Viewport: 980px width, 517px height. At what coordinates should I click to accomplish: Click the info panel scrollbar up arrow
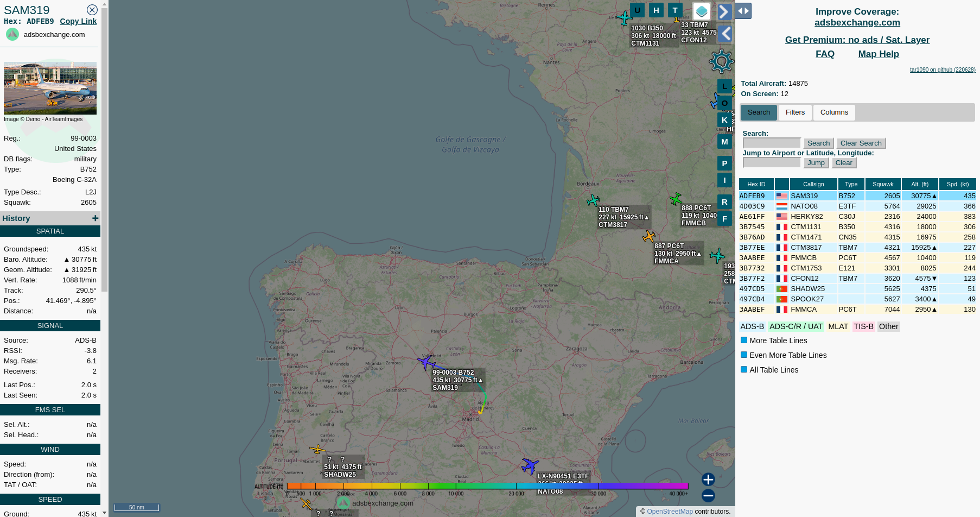(x=105, y=4)
